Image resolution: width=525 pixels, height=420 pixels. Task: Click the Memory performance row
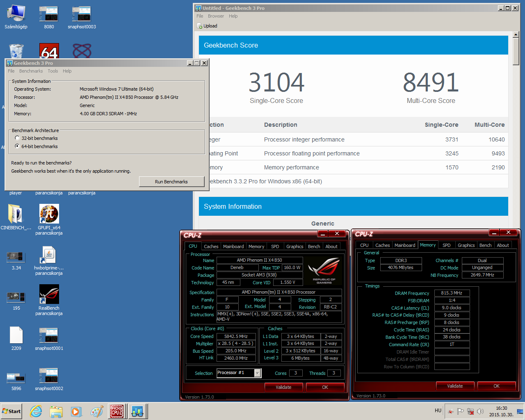(x=354, y=167)
